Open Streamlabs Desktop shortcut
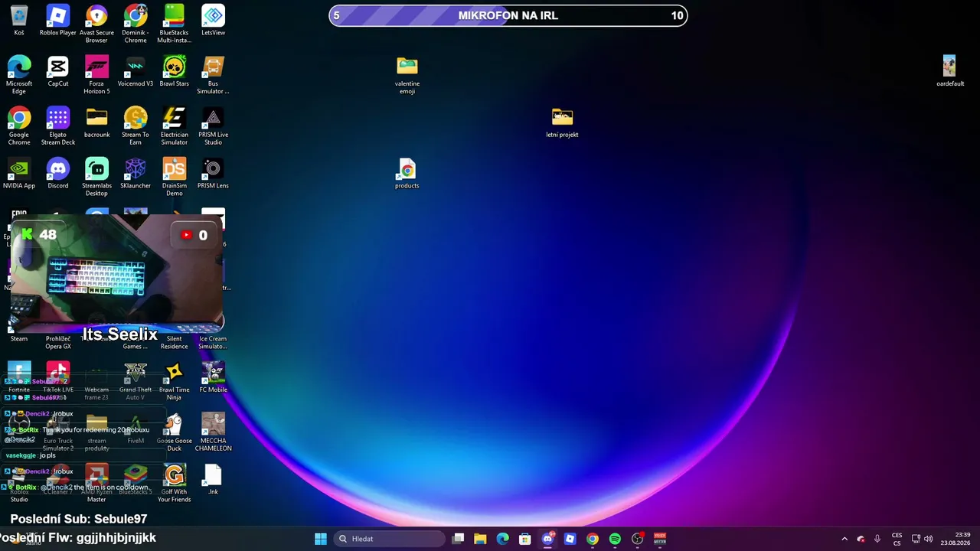980x551 pixels. [96, 177]
